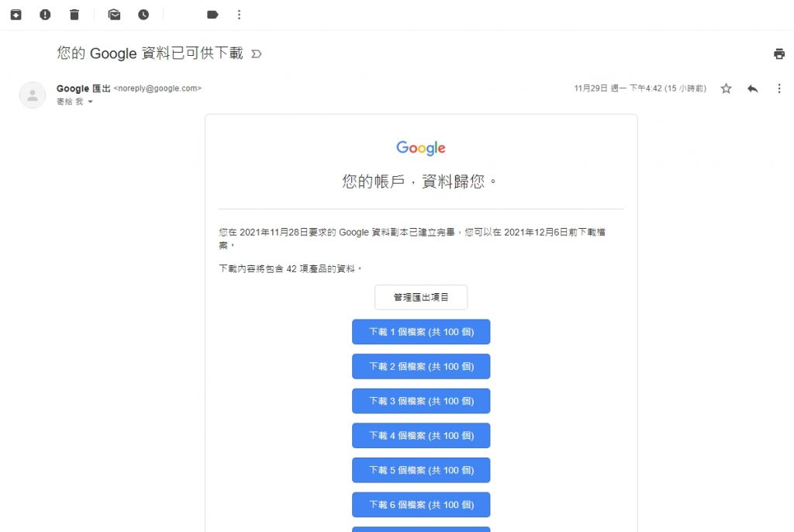The image size is (794, 532).
Task: Click the Google logo in email
Action: [421, 148]
